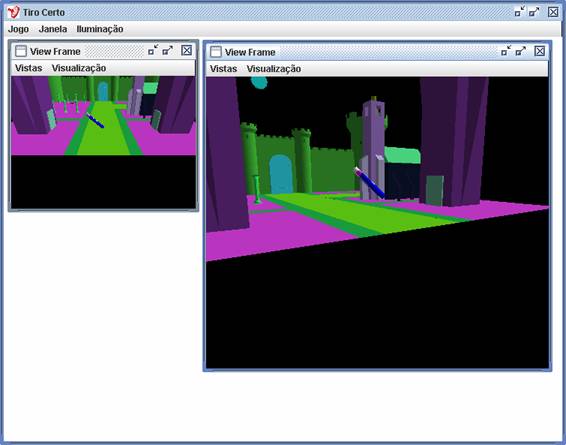Click the small View Frame window icon
This screenshot has height=445, width=566.
click(x=21, y=51)
